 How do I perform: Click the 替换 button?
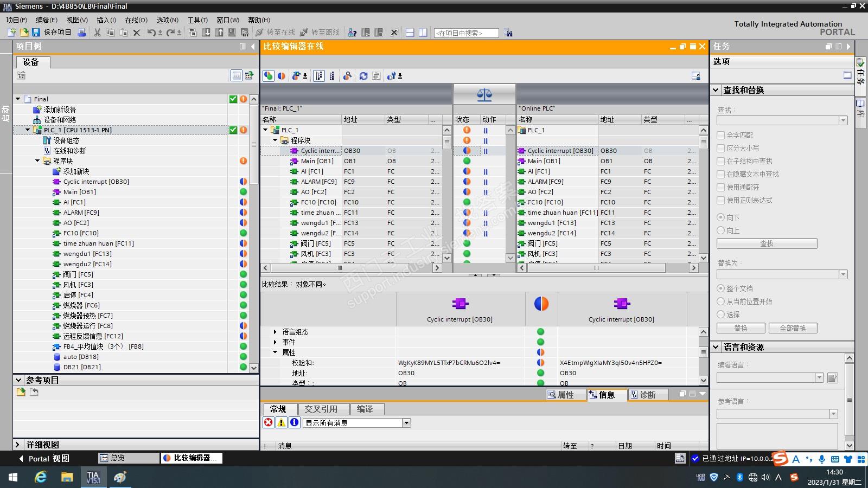pos(741,328)
